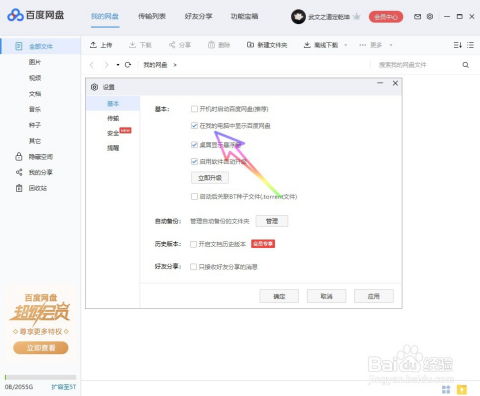
Task: Open the history dropdown beside navigation arrows
Action: [118, 65]
